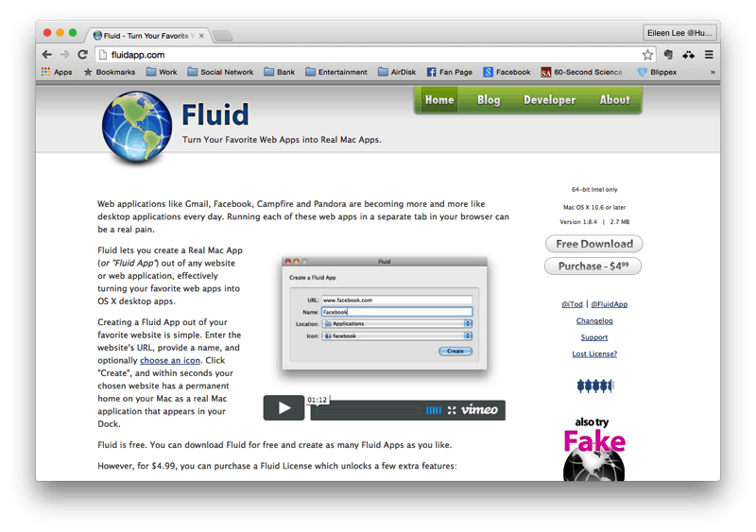Go back with the browser back arrow
This screenshot has width=756, height=532.
coord(46,55)
